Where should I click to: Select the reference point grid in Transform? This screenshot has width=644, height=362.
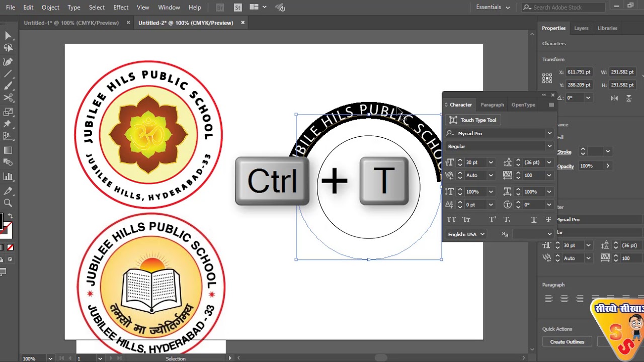click(x=547, y=78)
